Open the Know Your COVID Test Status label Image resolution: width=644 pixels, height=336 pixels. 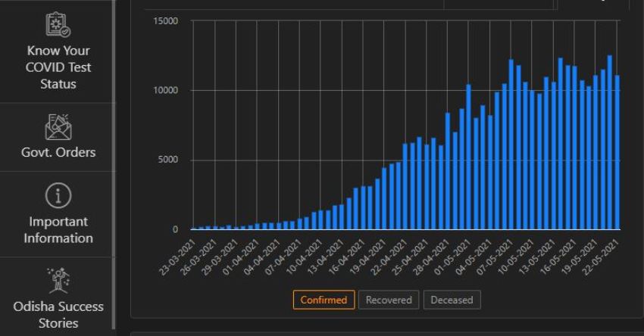pyautogui.click(x=58, y=67)
